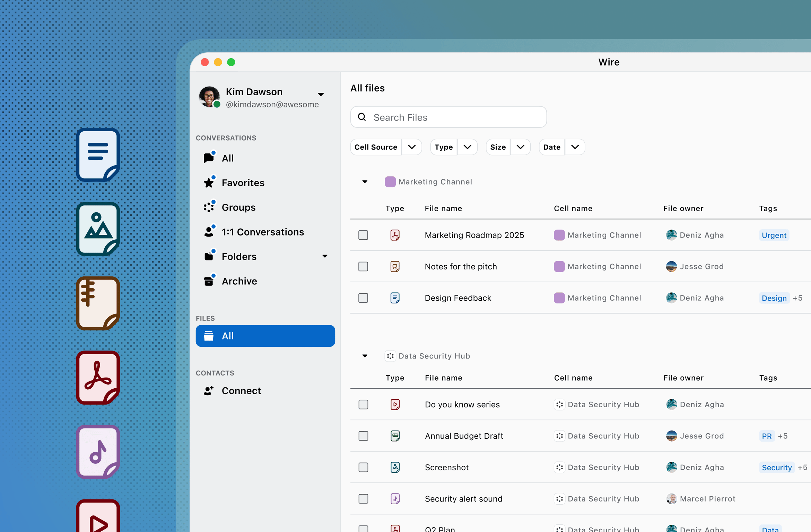Open Connect under Contacts
Image resolution: width=811 pixels, height=532 pixels.
pos(241,390)
